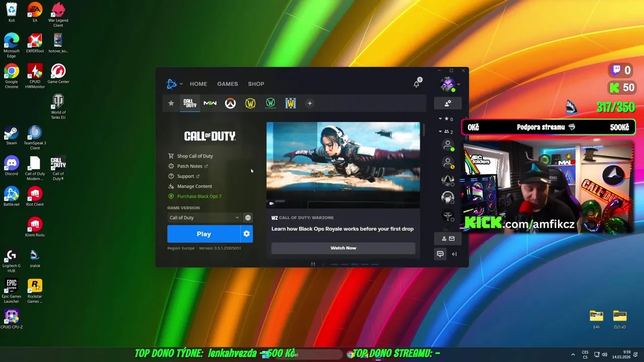644x362 pixels.
Task: Select the World of Warcraft game icon
Action: click(x=250, y=103)
